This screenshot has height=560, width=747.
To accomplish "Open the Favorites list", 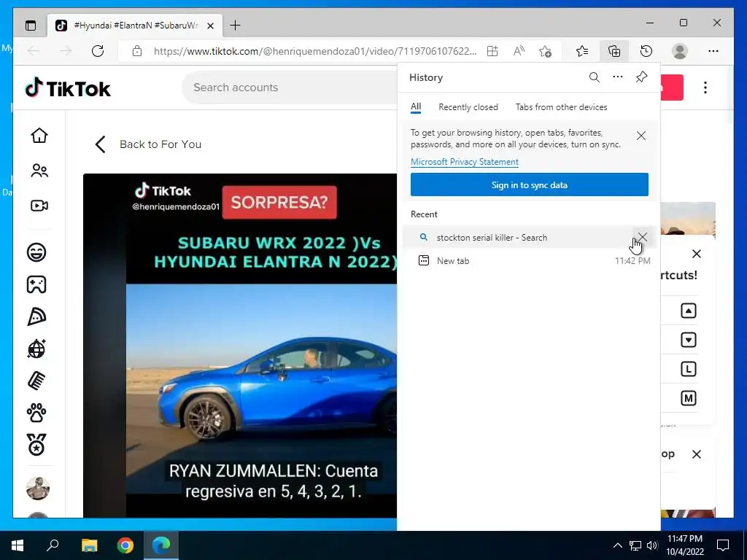I will (x=581, y=51).
